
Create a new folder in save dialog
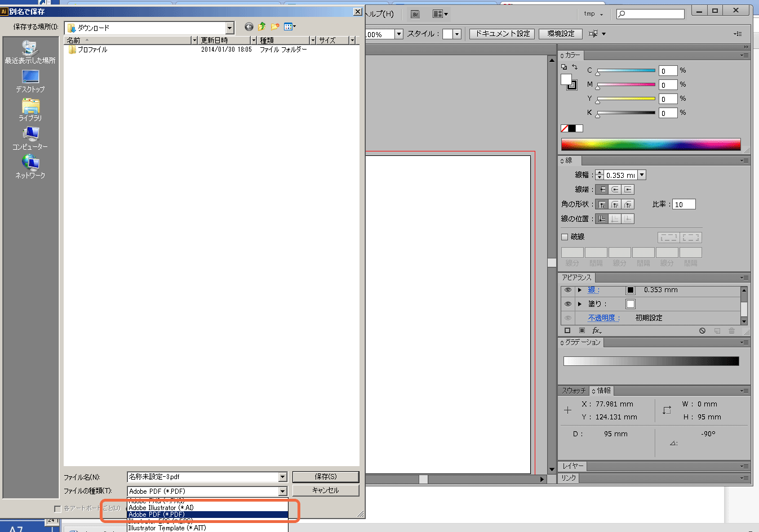(x=275, y=26)
